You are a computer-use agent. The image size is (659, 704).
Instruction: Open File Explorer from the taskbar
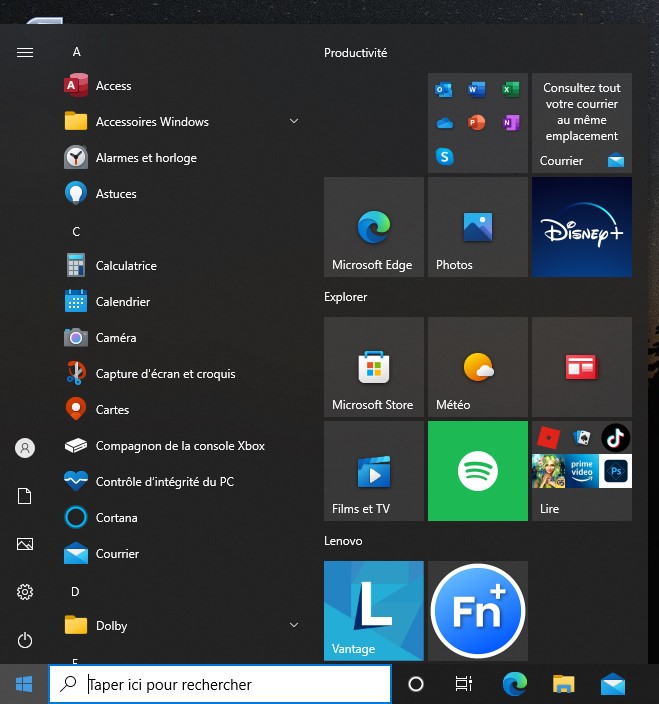pyautogui.click(x=564, y=685)
